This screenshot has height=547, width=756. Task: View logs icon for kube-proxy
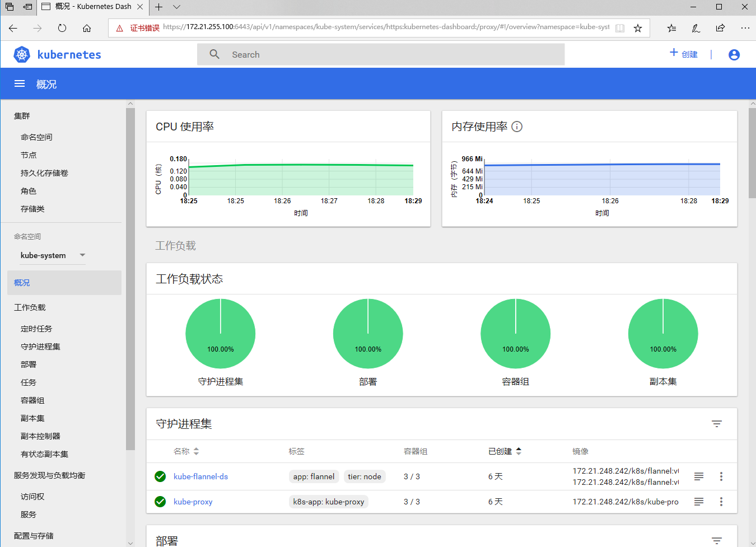click(699, 502)
